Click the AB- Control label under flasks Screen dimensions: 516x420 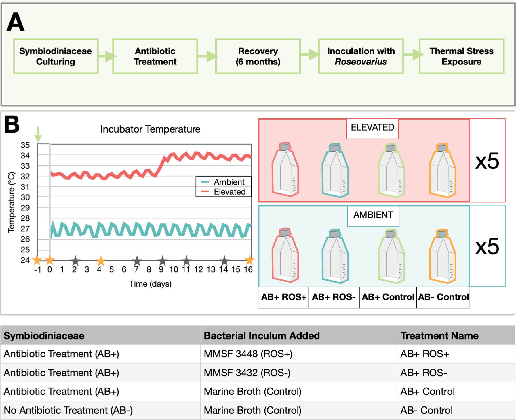[x=443, y=297]
